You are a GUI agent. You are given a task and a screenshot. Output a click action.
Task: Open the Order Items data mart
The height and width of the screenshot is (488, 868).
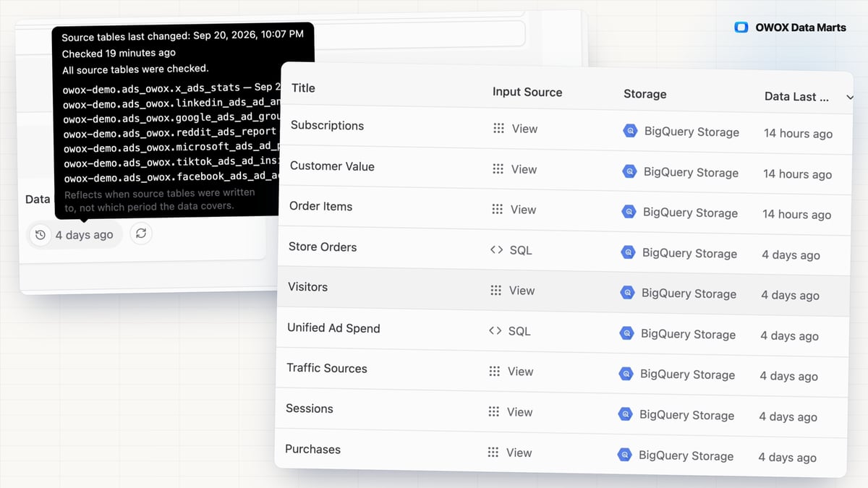point(320,206)
